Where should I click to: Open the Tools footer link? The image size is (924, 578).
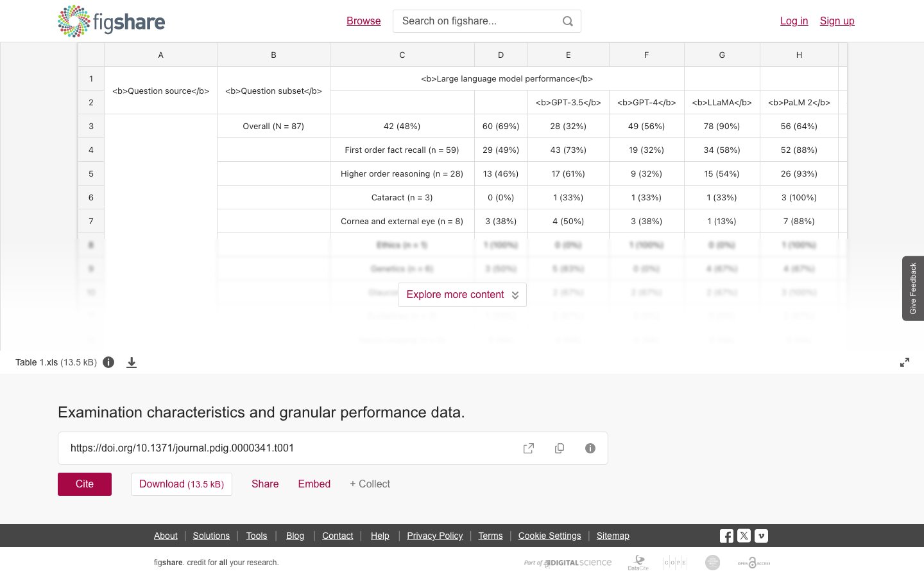coord(257,536)
